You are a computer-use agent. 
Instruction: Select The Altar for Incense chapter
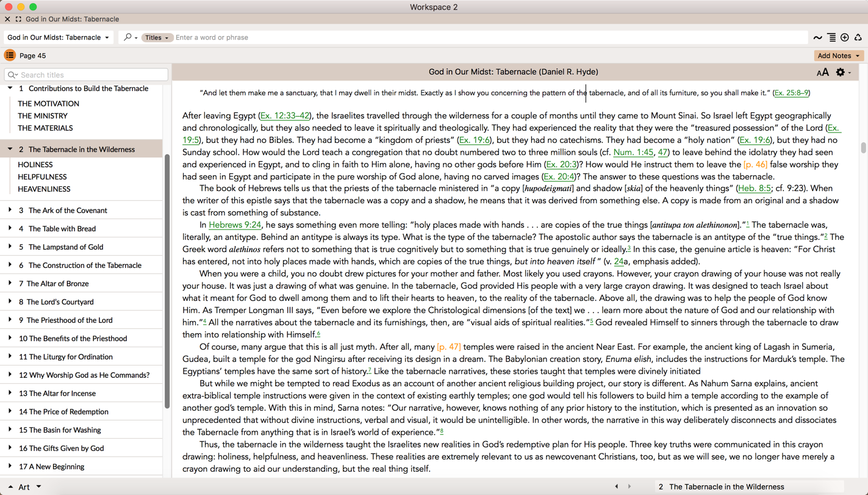(66, 393)
